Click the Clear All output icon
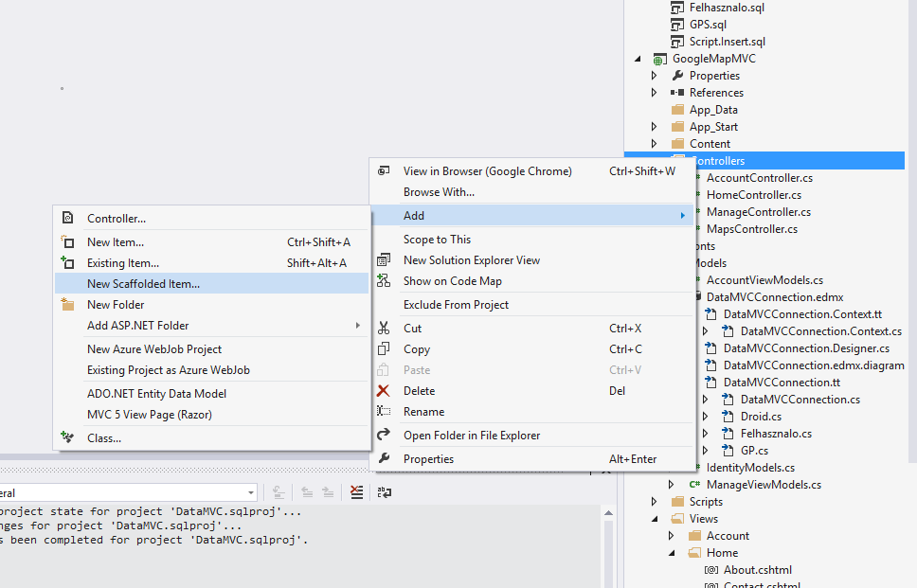 [x=356, y=492]
